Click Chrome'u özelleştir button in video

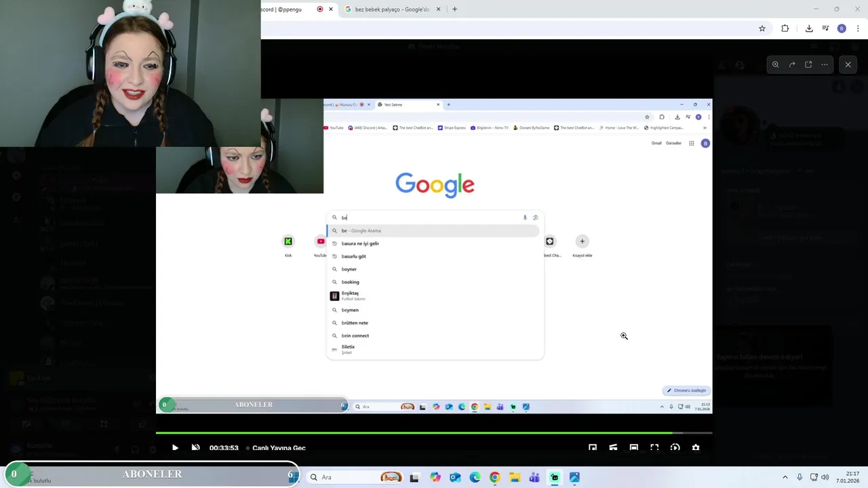[686, 390]
